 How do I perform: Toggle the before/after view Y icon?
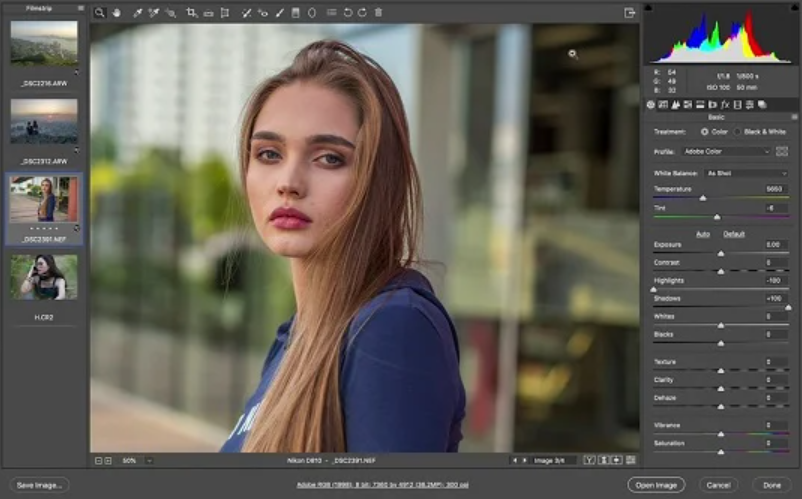coord(589,460)
